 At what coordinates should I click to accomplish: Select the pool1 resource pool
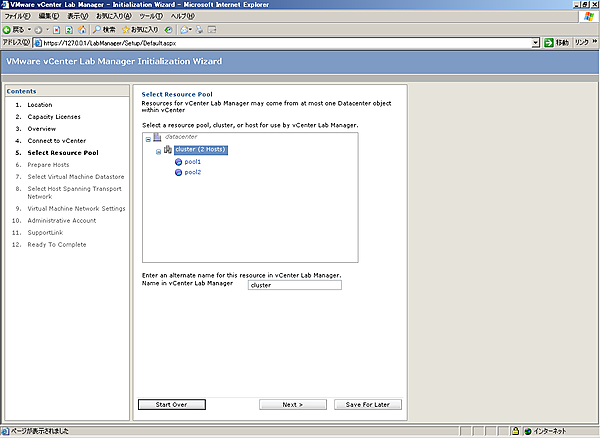click(192, 162)
